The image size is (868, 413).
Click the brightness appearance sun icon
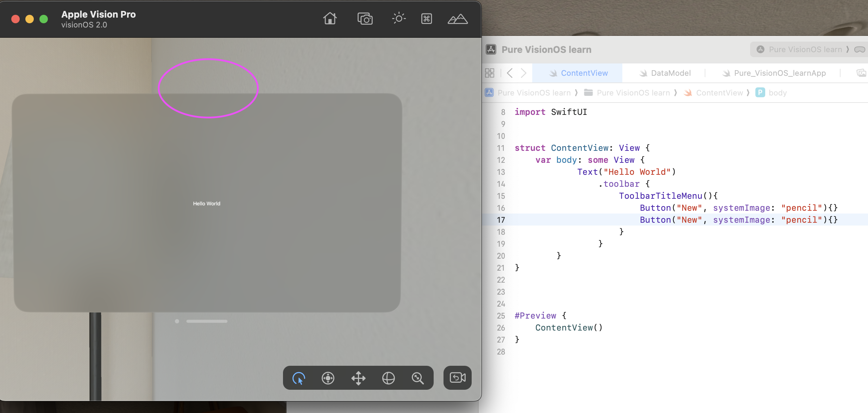[x=398, y=18]
